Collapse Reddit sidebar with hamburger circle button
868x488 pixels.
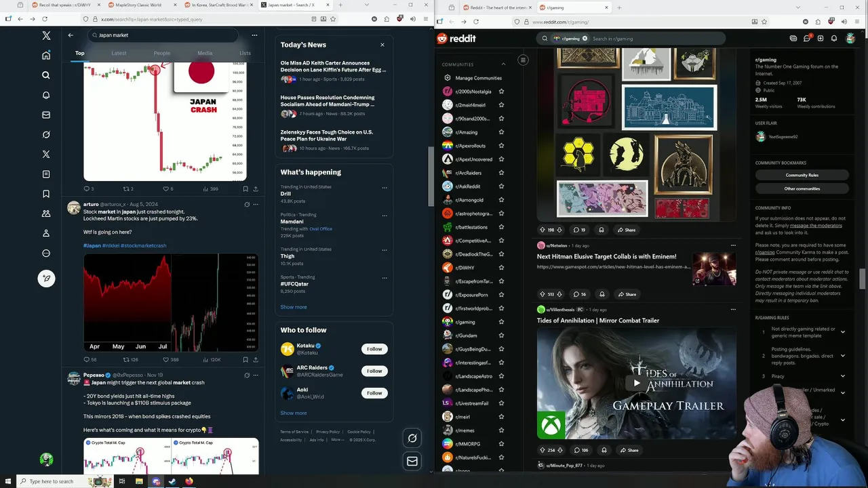click(x=523, y=60)
